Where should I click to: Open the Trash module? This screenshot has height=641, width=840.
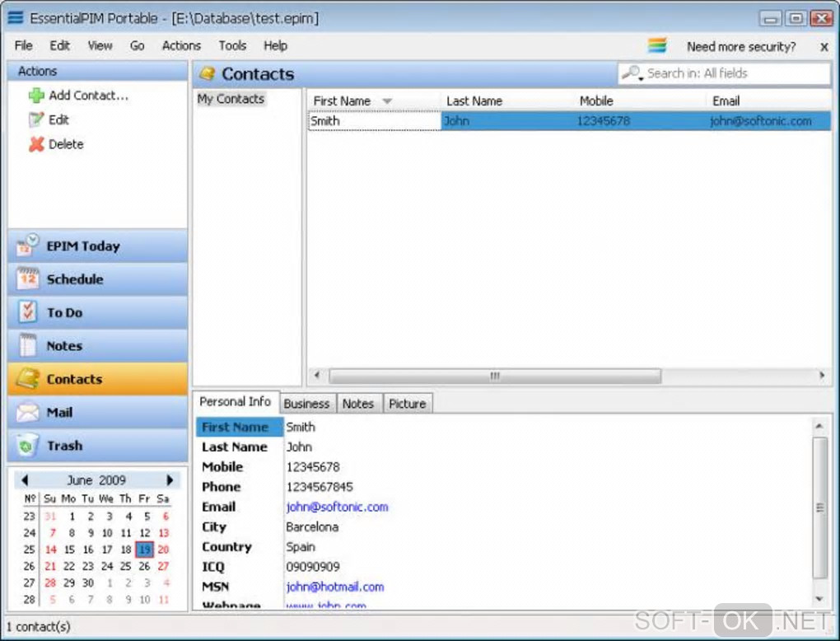97,445
